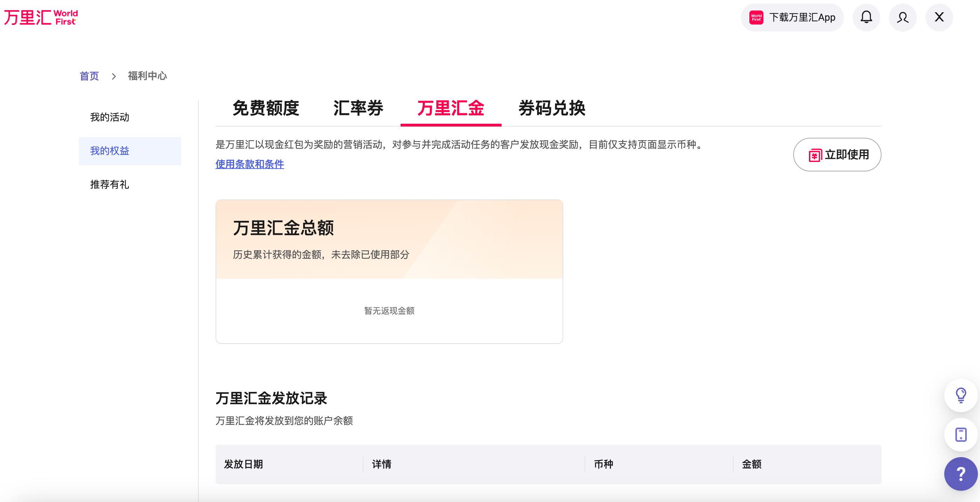Switch to the 汇率券 tab
Screen dimensions: 980x502
pos(358,108)
